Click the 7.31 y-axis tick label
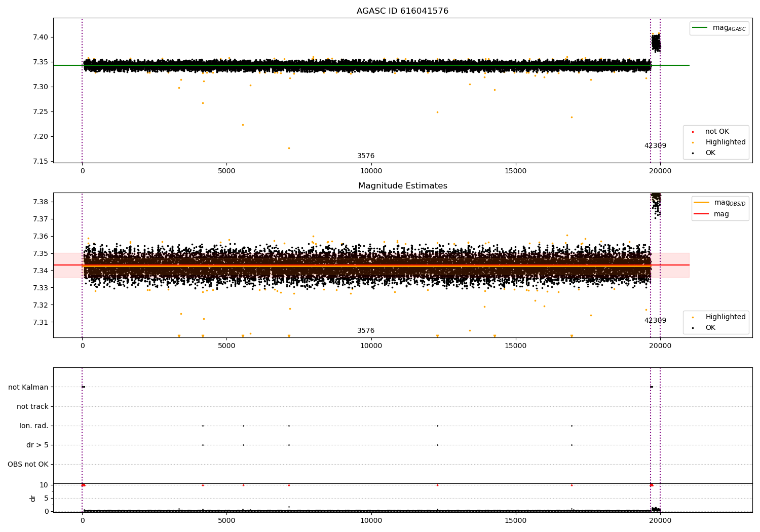The width and height of the screenshot is (760, 532). tap(41, 323)
